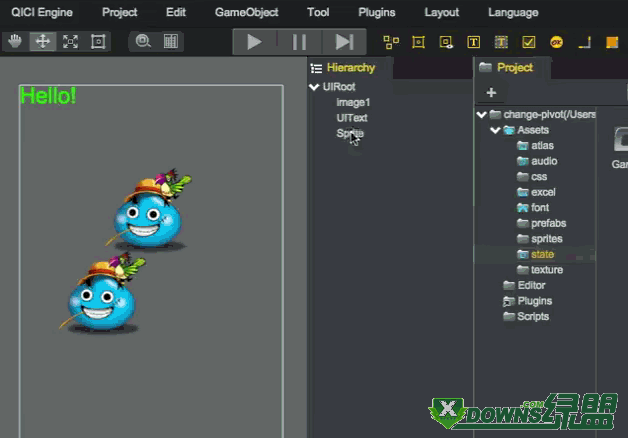628x438 pixels.
Task: Open the Scripts folder
Action: [533, 316]
